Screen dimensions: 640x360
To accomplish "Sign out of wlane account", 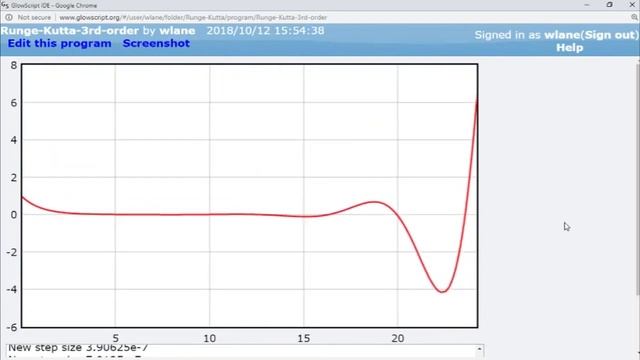I will [x=610, y=35].
